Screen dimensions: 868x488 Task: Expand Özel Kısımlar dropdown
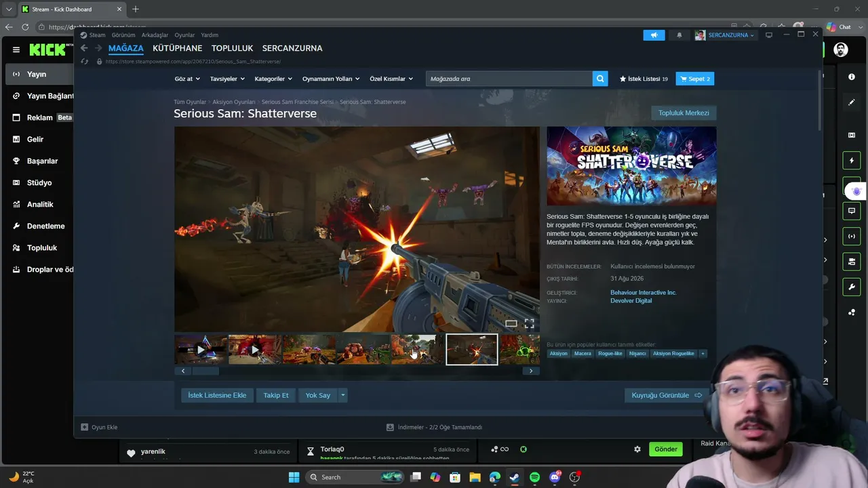(391, 79)
